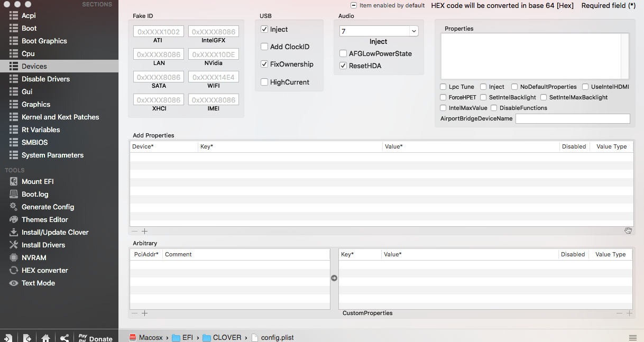
Task: Toggle the USB Inject checkbox
Action: coord(264,30)
